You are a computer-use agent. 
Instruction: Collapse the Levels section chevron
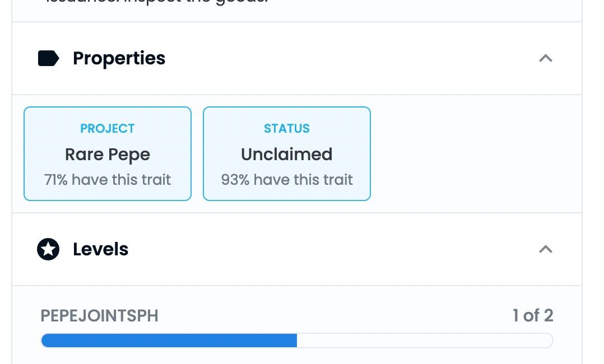(x=546, y=249)
